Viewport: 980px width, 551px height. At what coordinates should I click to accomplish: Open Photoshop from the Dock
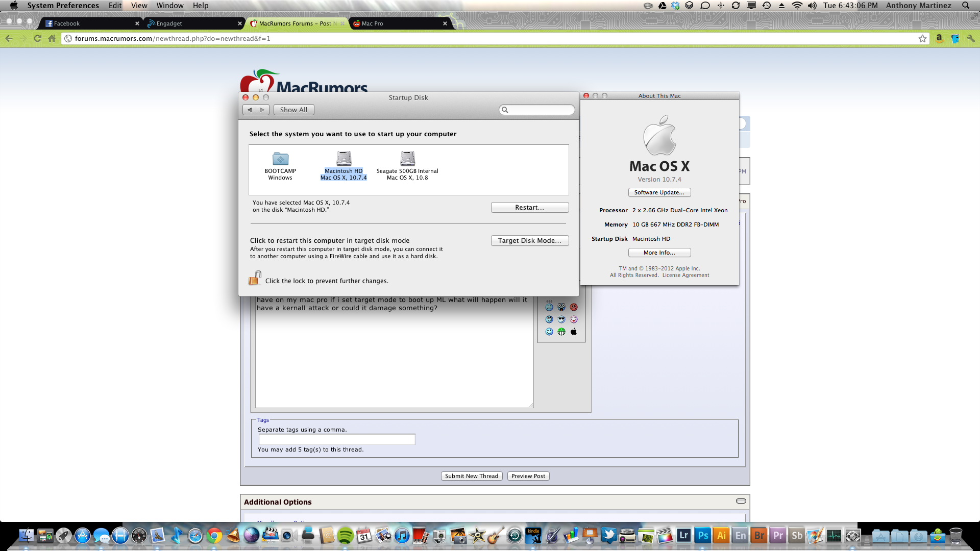pos(703,536)
